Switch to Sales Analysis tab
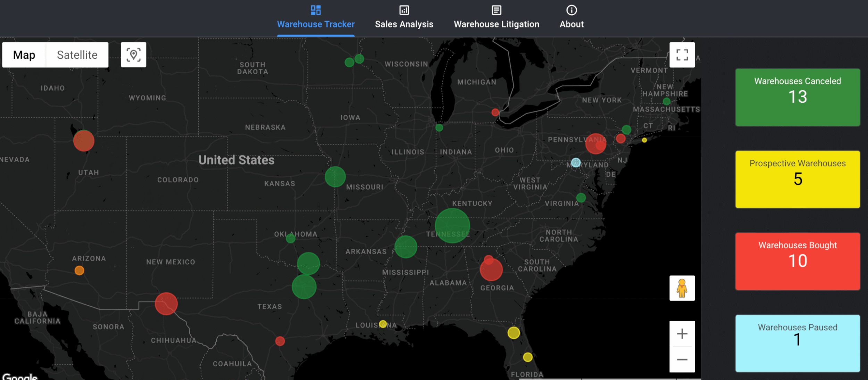The width and height of the screenshot is (868, 380). (404, 17)
